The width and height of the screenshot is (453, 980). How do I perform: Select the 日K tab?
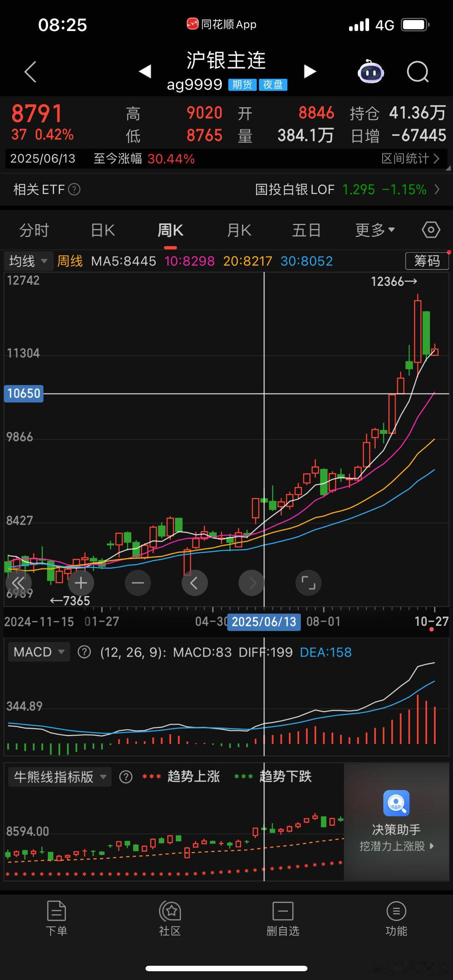tap(103, 230)
